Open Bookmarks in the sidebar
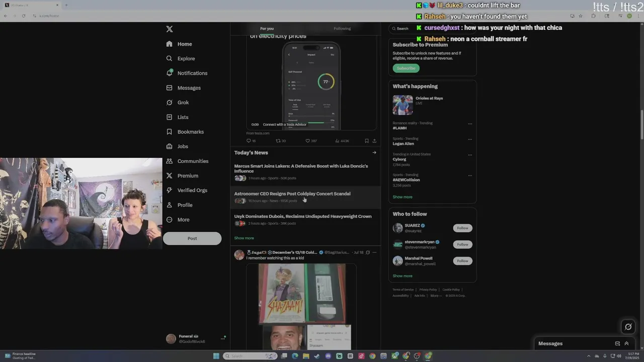The image size is (644, 362). click(185, 132)
